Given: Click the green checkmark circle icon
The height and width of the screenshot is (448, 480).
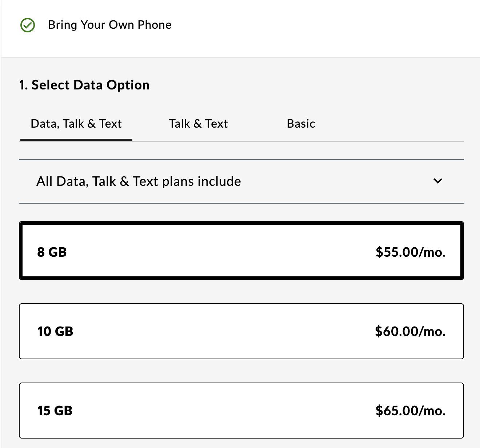Looking at the screenshot, I should coord(28,25).
